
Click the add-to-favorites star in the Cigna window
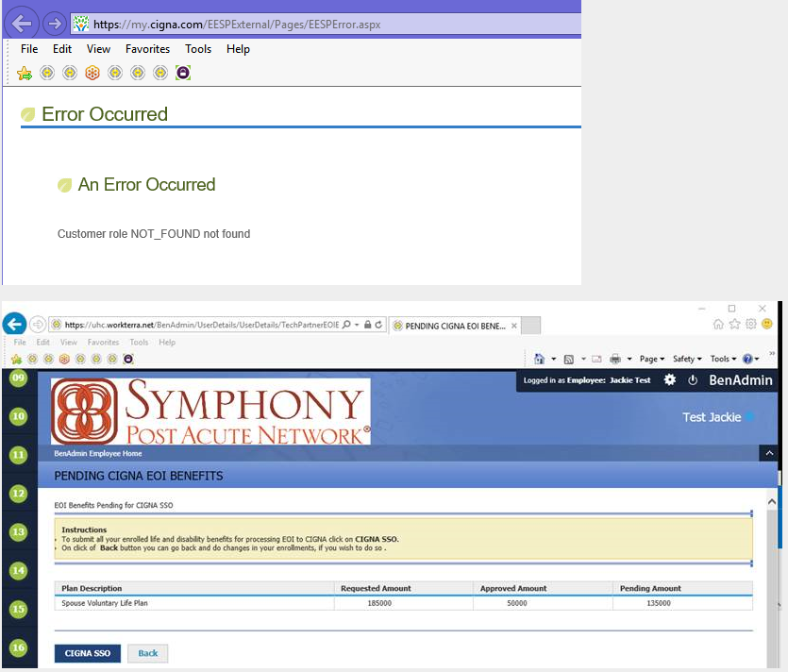click(25, 73)
